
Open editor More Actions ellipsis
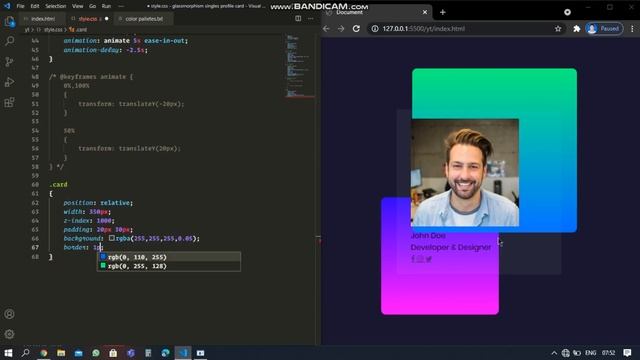[311, 18]
